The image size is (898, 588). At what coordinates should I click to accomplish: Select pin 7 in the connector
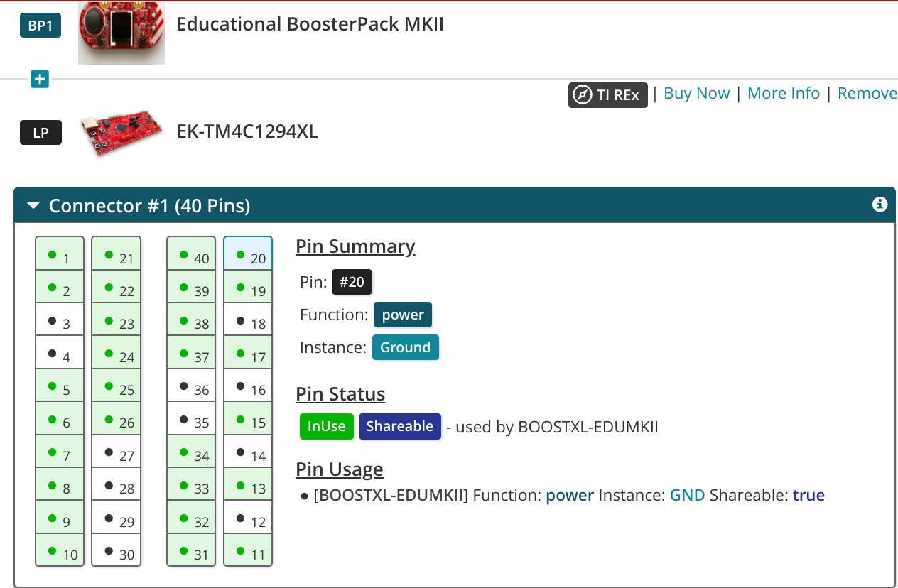[60, 452]
